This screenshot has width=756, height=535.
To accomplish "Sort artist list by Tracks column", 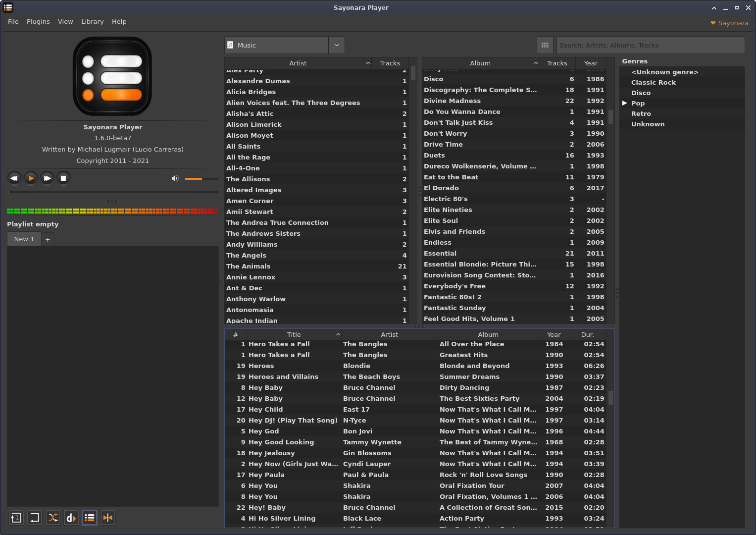I will (390, 63).
